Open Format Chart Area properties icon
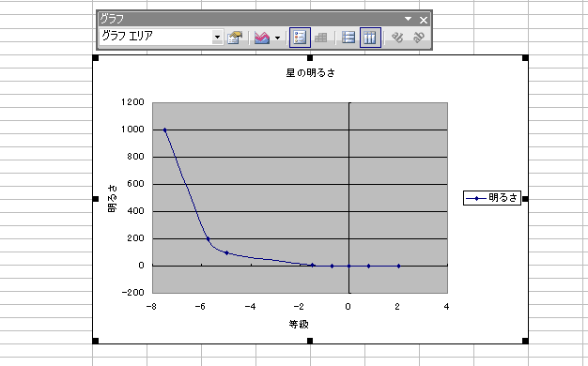This screenshot has width=588, height=366. (235, 38)
